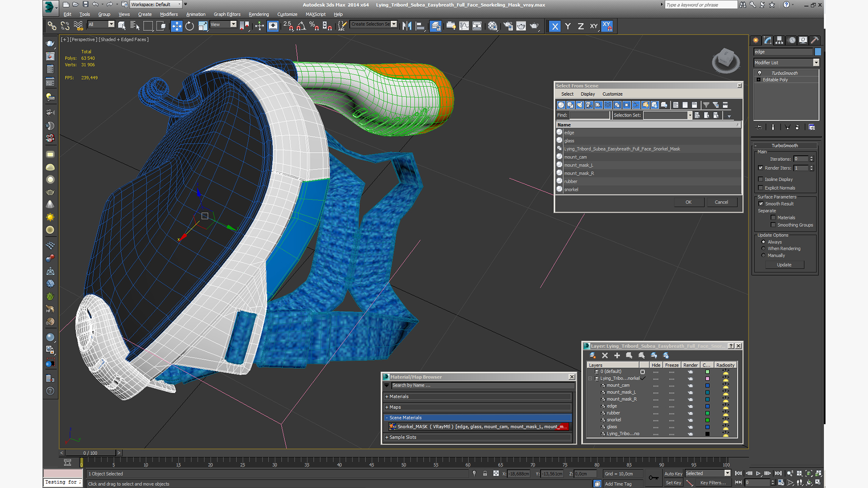
Task: Toggle Smooth Result checkbox
Action: click(761, 204)
